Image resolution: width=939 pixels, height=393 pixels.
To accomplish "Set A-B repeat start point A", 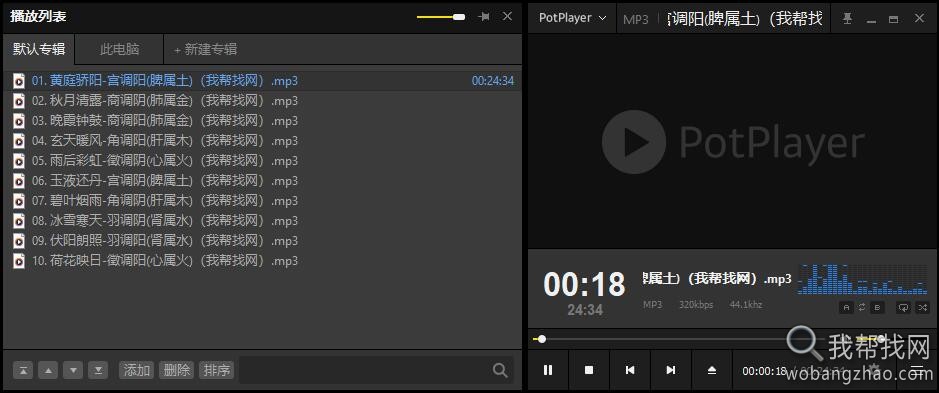I will (x=846, y=307).
